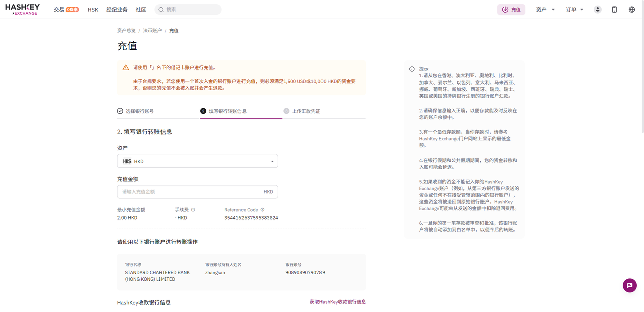Click the HashKey收款银行信息 section title

(x=144, y=302)
